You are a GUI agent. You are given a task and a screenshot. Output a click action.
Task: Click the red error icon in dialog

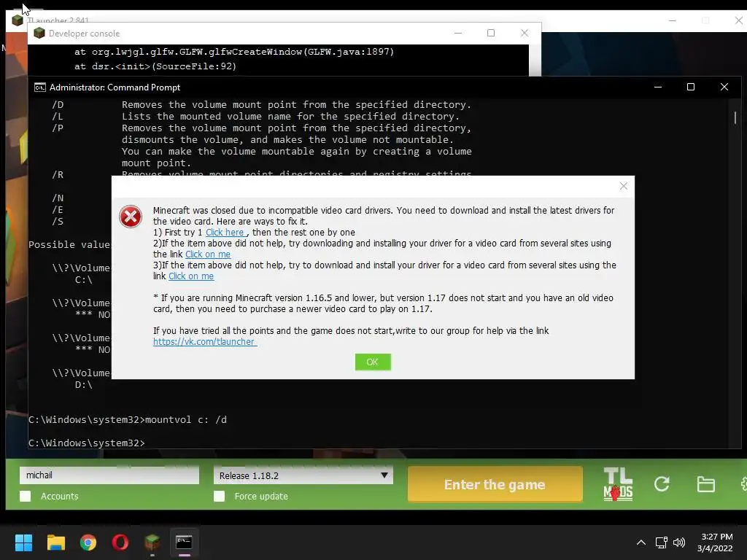pos(130,217)
